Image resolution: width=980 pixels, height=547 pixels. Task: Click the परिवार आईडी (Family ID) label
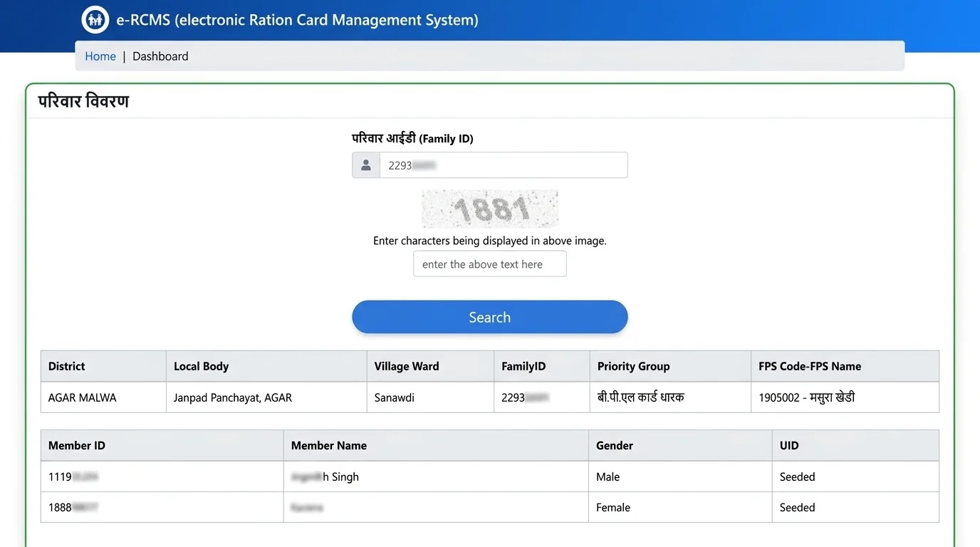click(x=412, y=138)
